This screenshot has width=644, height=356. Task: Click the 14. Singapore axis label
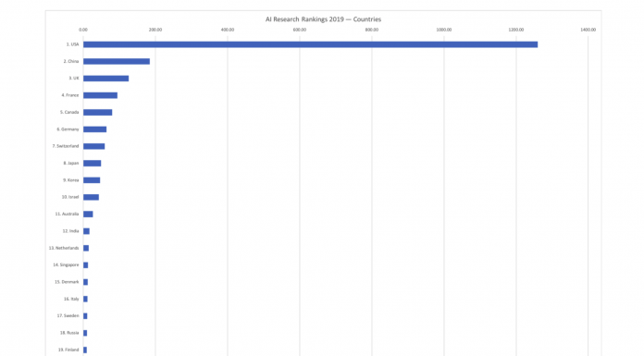point(66,265)
